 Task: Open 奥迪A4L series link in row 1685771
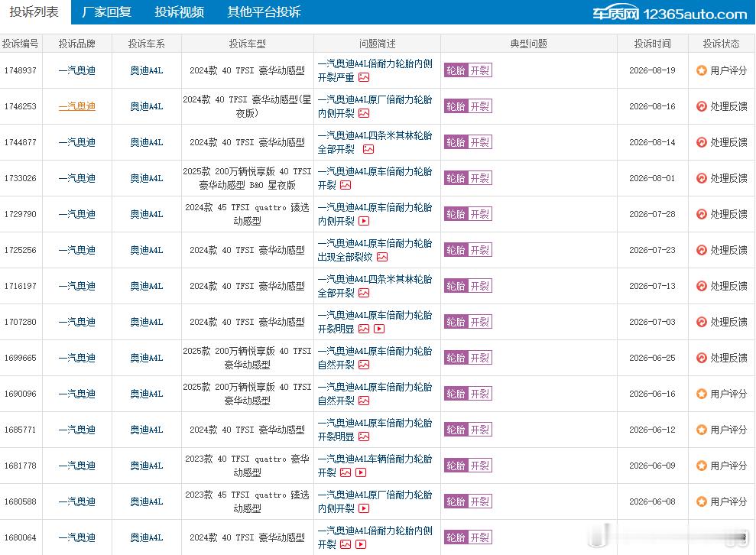click(x=147, y=430)
